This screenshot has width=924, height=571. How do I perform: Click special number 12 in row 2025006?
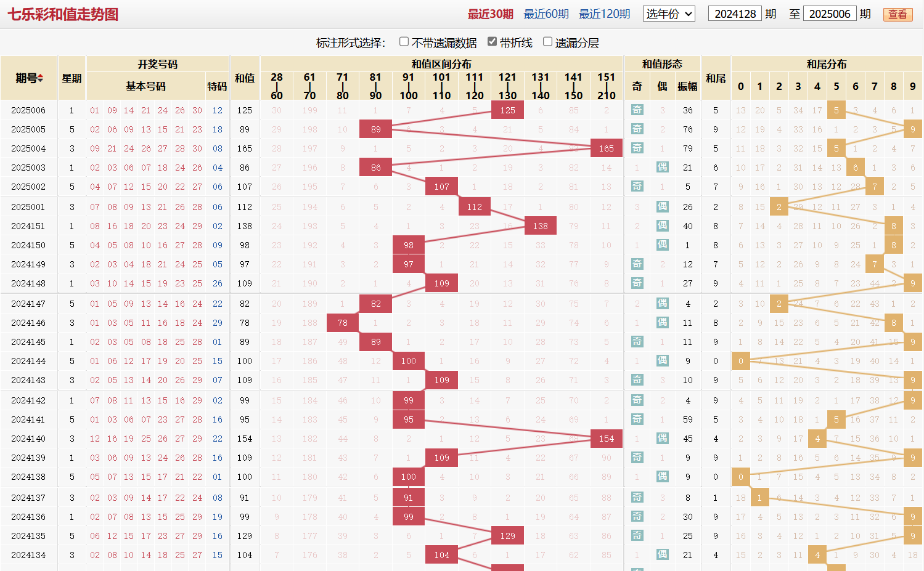pyautogui.click(x=218, y=110)
